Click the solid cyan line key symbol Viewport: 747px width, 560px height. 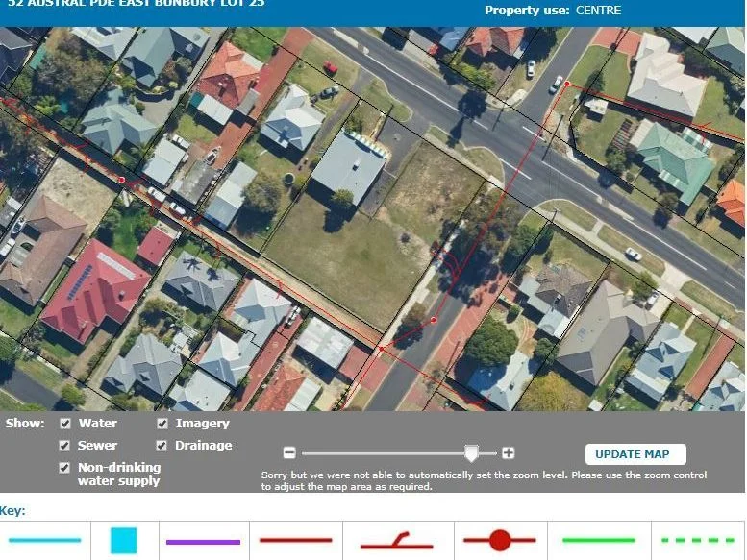click(x=44, y=541)
